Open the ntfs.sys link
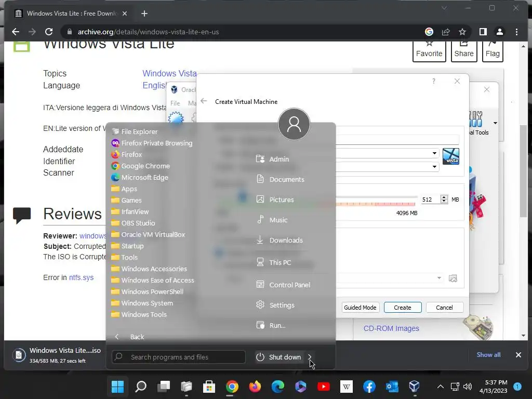This screenshot has height=399, width=532. coord(81,277)
